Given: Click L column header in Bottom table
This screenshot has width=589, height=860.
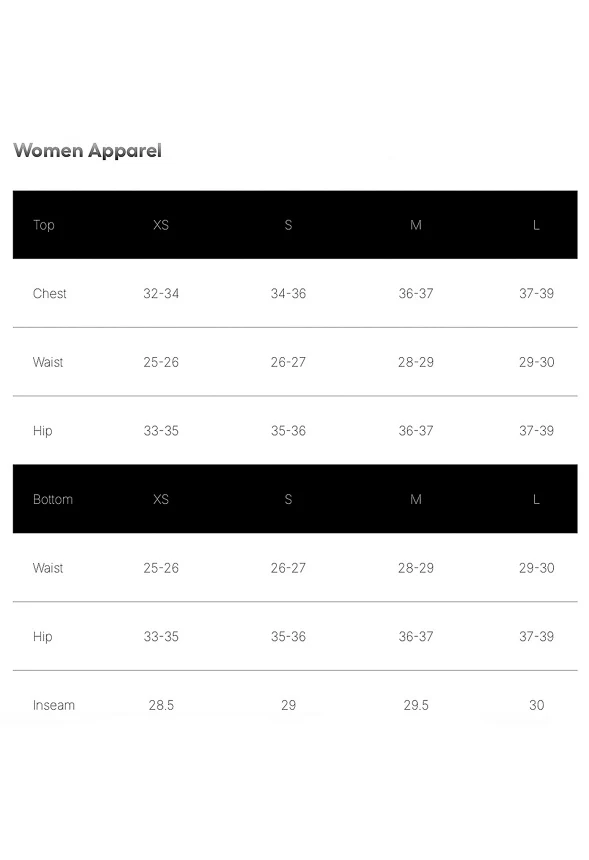Looking at the screenshot, I should pyautogui.click(x=536, y=499).
